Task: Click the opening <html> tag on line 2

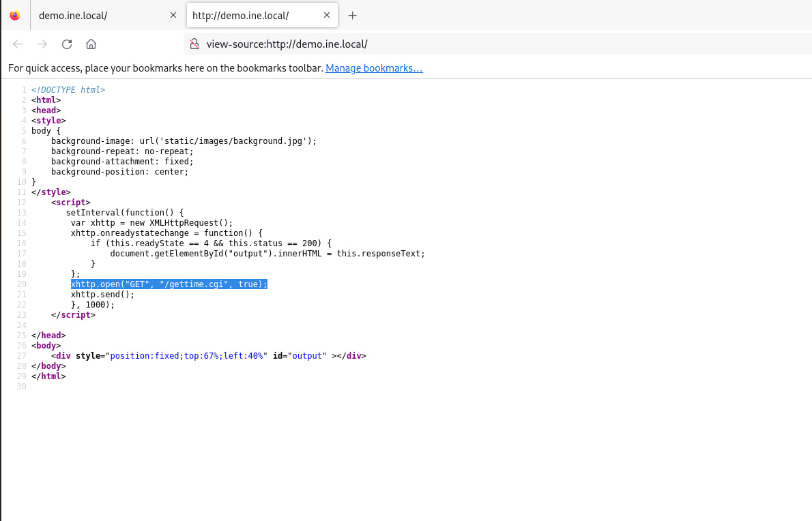Action: [x=46, y=100]
